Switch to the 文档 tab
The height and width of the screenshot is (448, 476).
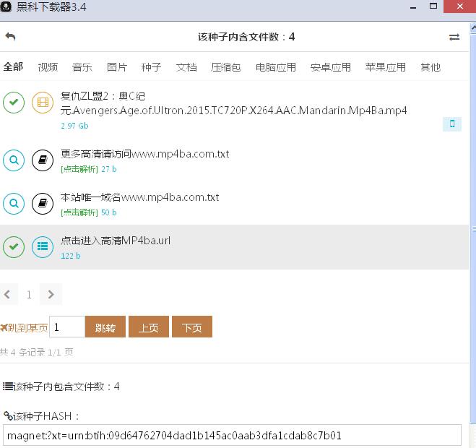coord(186,66)
